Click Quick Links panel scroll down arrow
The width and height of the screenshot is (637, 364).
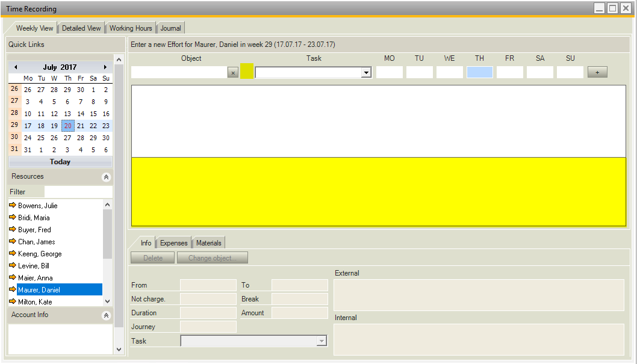(119, 350)
